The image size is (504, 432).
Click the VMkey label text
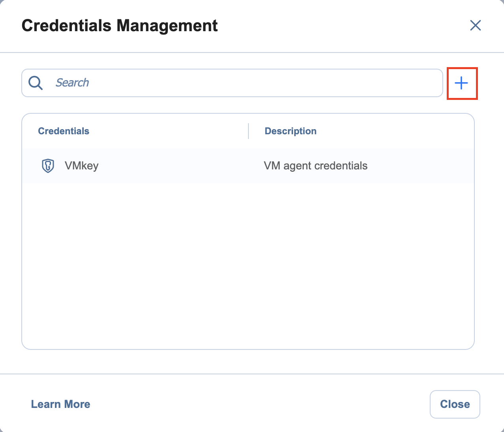pos(82,166)
